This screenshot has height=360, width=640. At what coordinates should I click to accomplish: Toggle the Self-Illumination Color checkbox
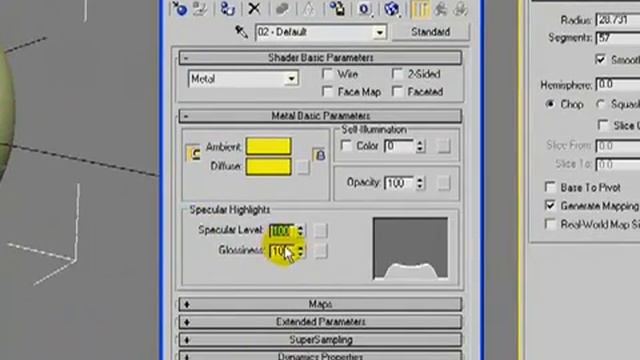pyautogui.click(x=346, y=146)
